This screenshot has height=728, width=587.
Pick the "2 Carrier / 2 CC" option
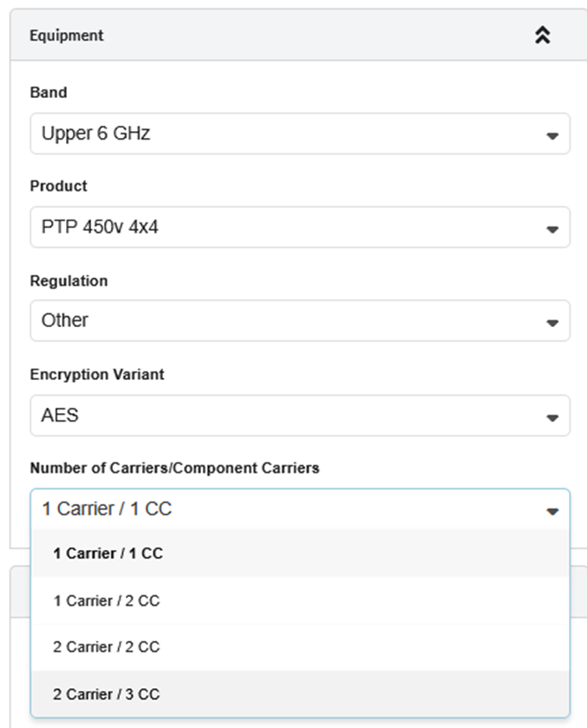click(x=107, y=647)
